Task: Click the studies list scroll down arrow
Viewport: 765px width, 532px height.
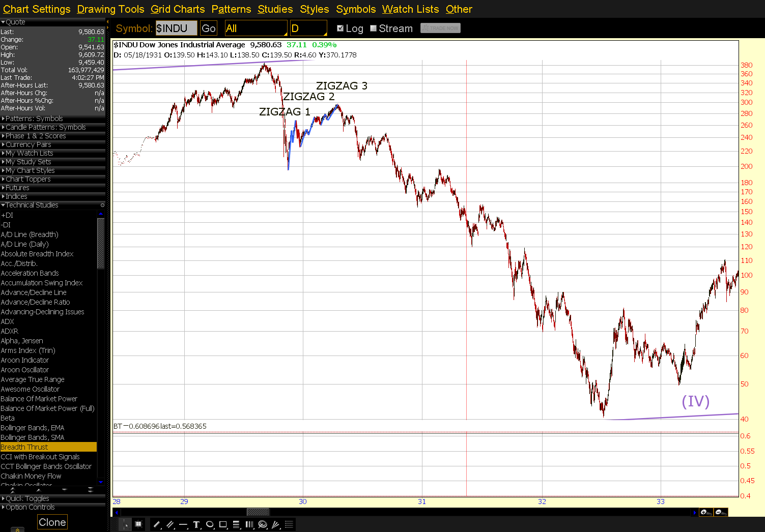Action: [101, 482]
